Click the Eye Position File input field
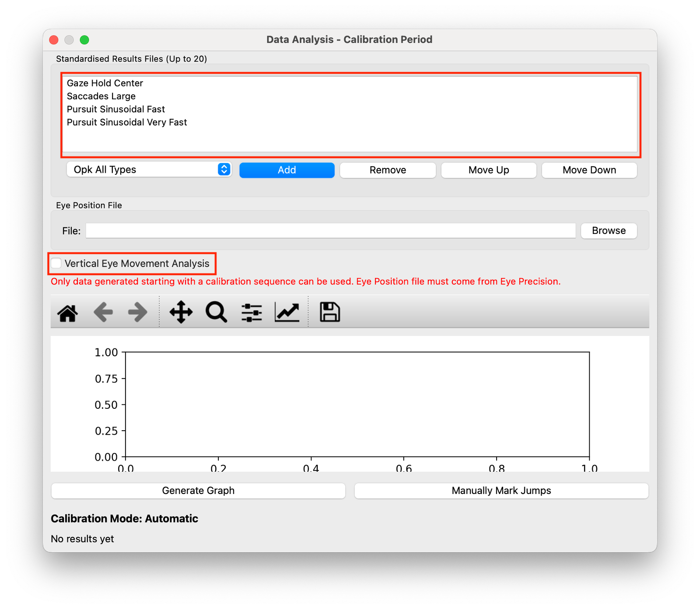Screen dimensions: 700x609 [330, 231]
